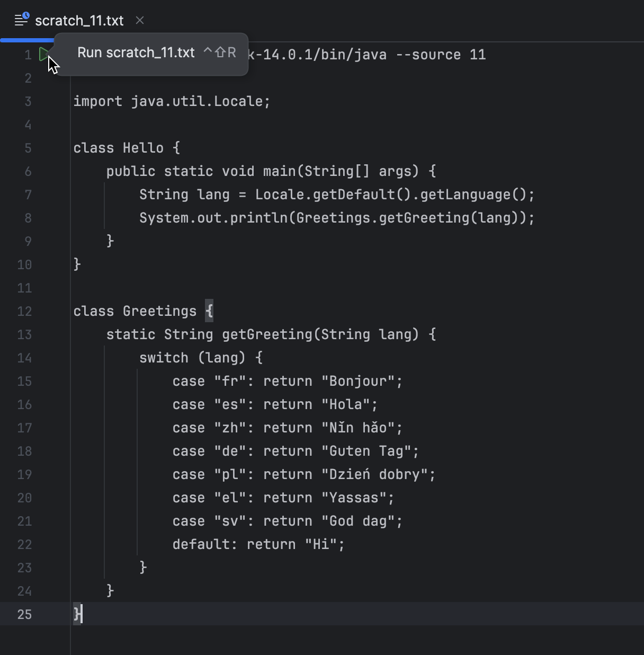Click the java --source 11 shebang line
Viewport: 644px width, 655px height.
coord(371,54)
